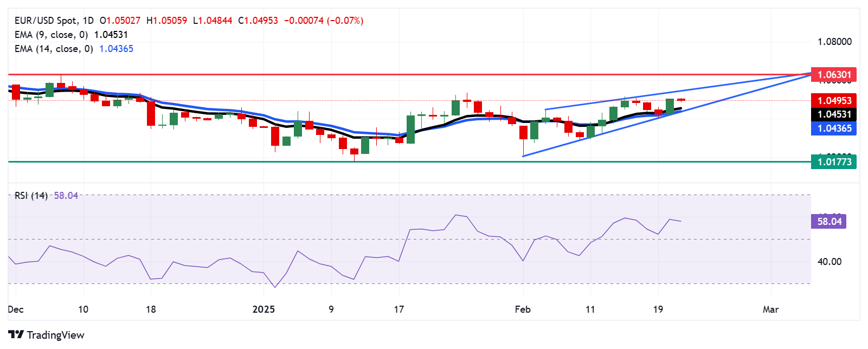Click the red 1.06301 resistance price label

pos(834,75)
